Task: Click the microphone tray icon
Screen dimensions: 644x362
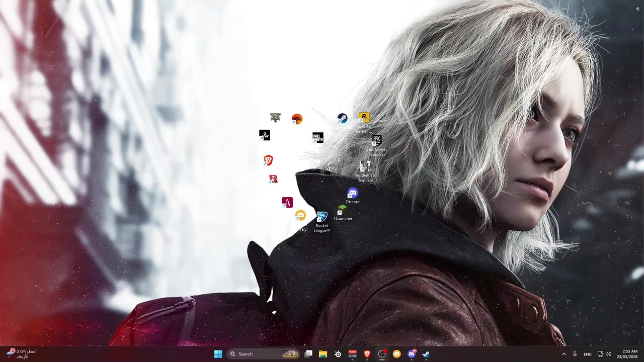Action: 575,354
